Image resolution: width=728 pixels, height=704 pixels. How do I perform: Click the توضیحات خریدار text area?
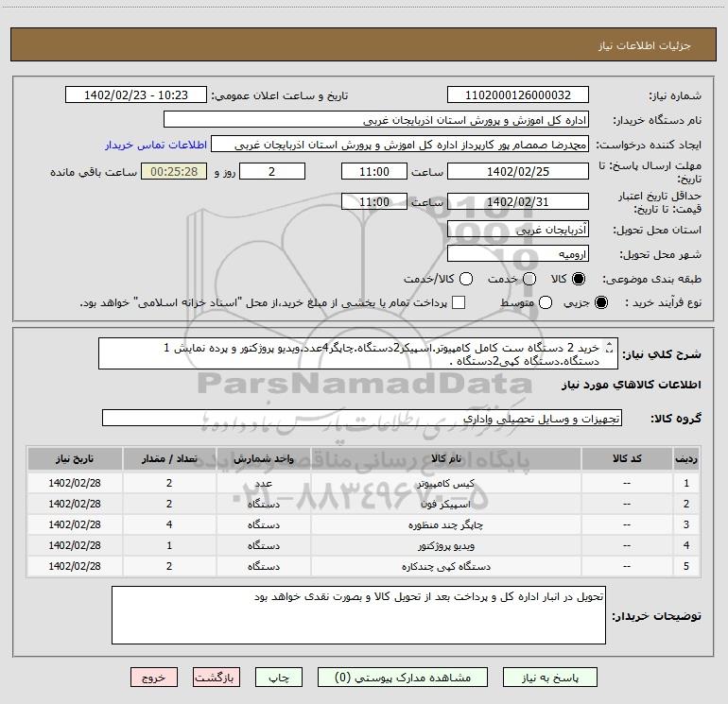[x=358, y=615]
